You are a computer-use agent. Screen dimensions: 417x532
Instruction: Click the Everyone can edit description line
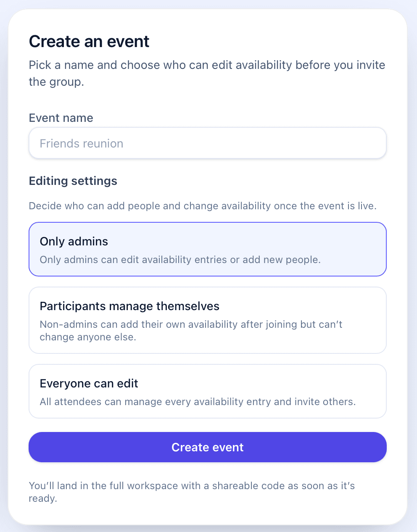198,402
